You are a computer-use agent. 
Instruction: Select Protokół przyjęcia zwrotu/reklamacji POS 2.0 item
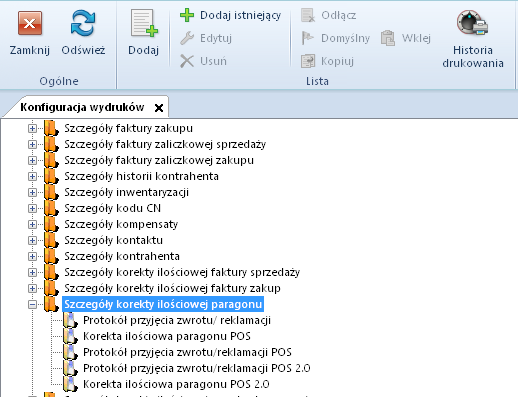coord(197,368)
